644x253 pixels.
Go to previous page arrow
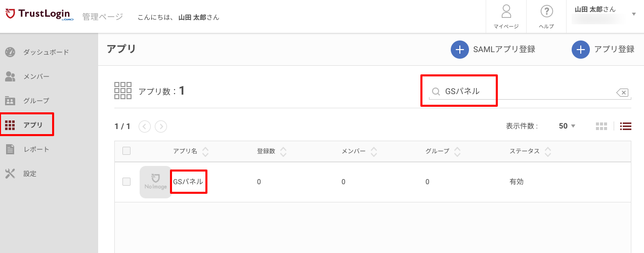point(145,126)
